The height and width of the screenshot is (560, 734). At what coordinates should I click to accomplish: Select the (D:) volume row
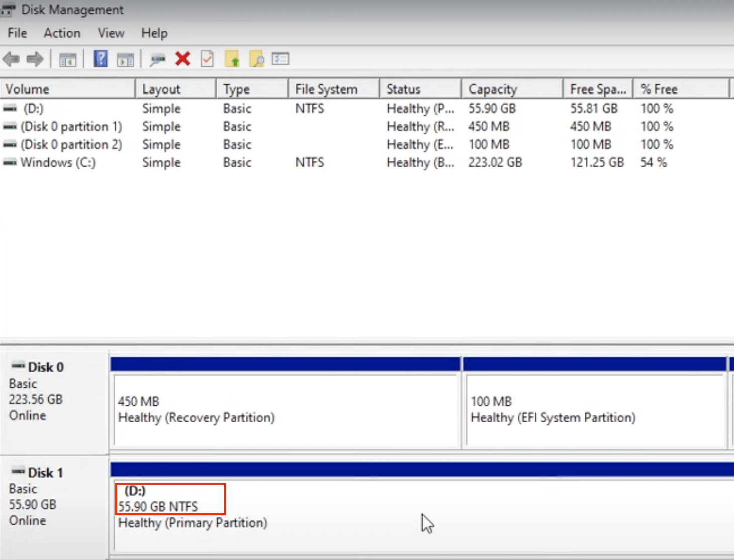click(x=367, y=108)
